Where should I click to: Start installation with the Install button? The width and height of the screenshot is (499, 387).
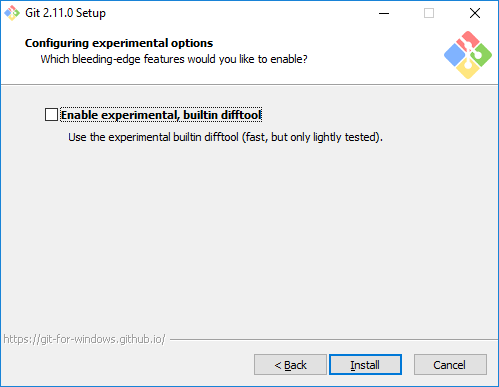point(365,365)
